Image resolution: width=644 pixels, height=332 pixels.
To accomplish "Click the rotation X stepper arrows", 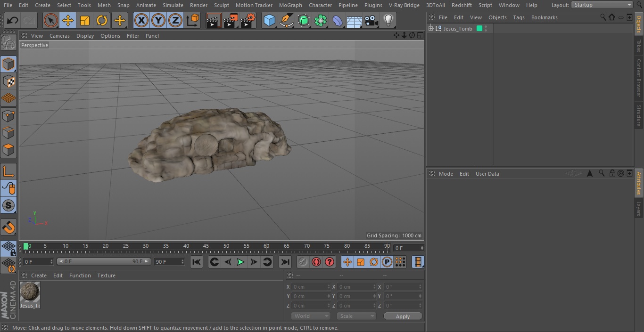I will pyautogui.click(x=421, y=287).
